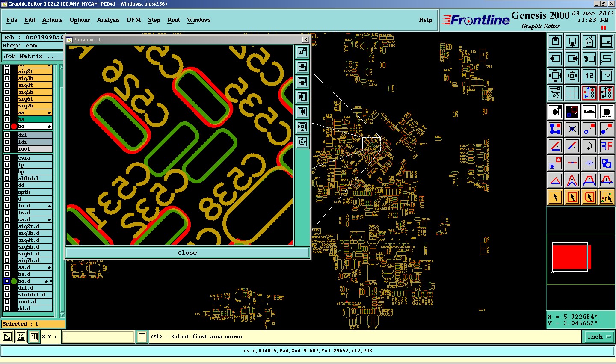
Task: Click the XY coordinate input field
Action: point(98,337)
